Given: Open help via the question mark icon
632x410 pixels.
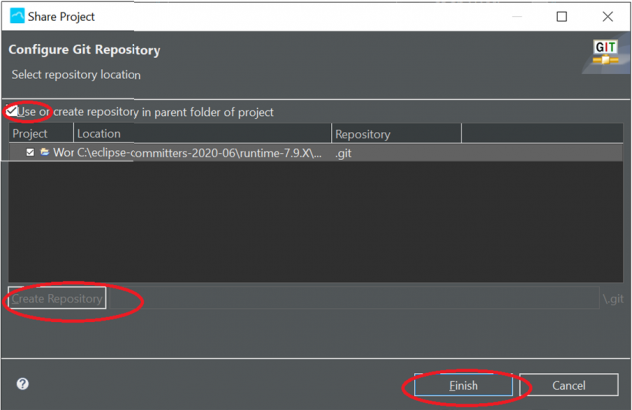Looking at the screenshot, I should (x=23, y=384).
